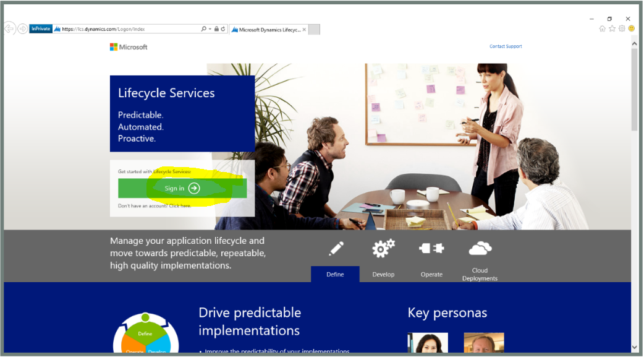644x357 pixels.
Task: Click the scrollbar up arrow
Action: (635, 43)
